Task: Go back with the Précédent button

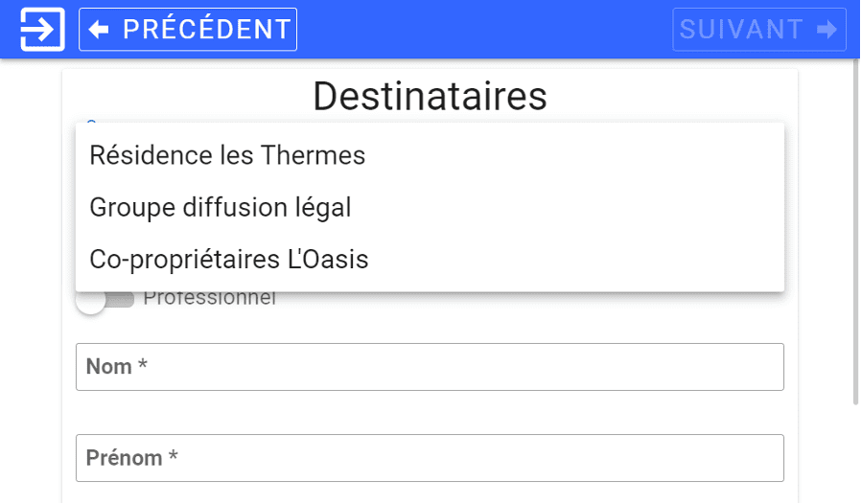Action: coord(188,30)
